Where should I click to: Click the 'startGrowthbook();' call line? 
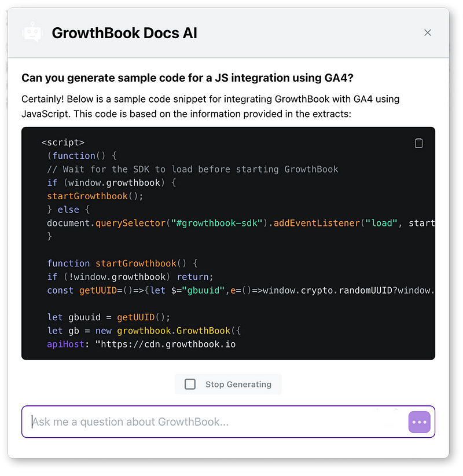(x=95, y=196)
